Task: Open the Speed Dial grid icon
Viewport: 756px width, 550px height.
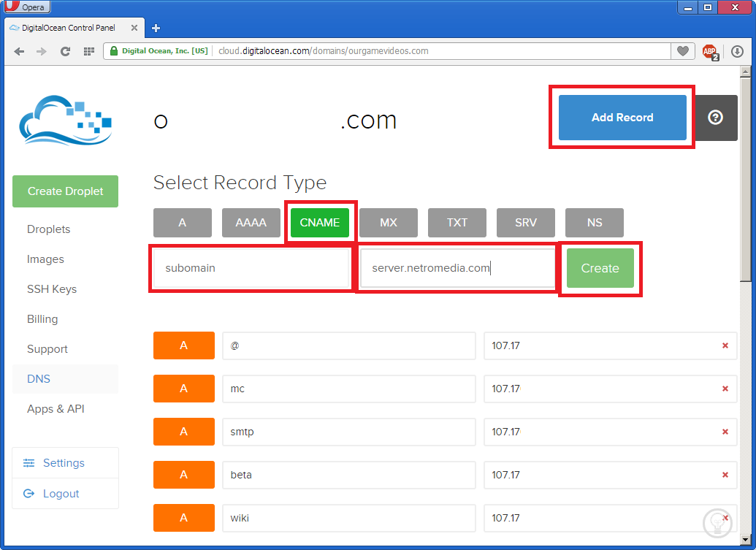Action: pos(88,51)
